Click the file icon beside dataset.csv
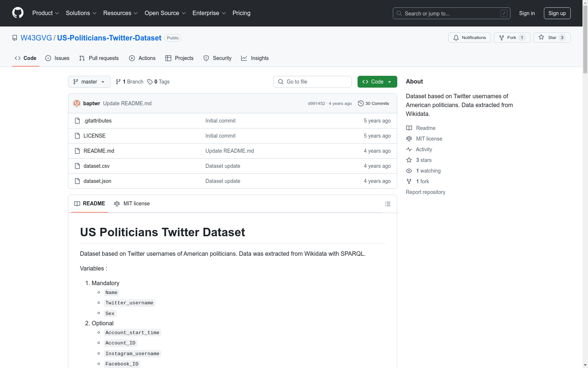This screenshot has height=368, width=588. 77,166
